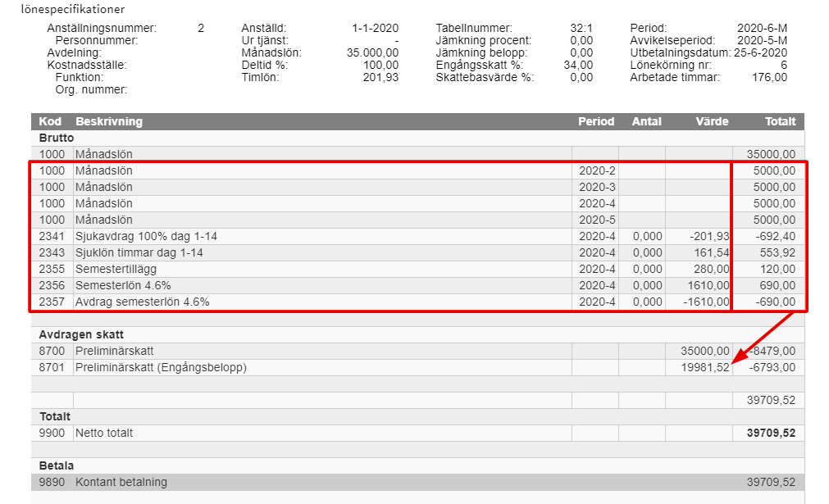Select Månadslön row for period 2020-2
Screen dimensions: 829x504
(x=417, y=170)
